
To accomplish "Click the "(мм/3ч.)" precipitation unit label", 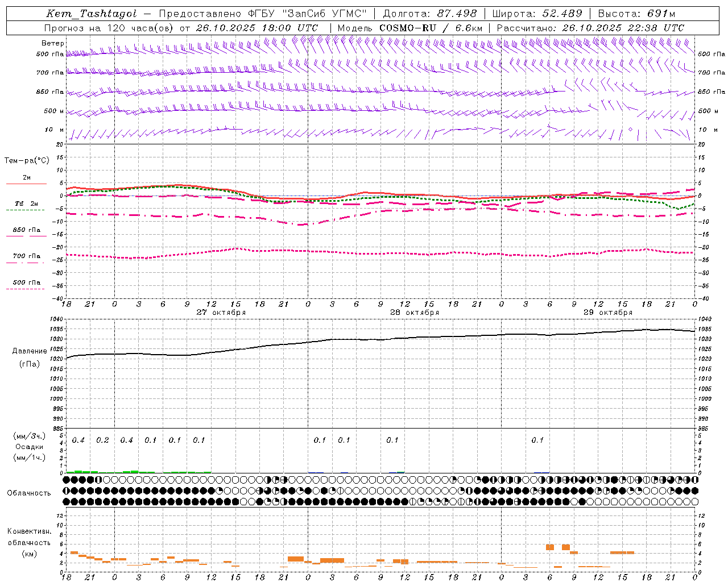I will [x=30, y=436].
